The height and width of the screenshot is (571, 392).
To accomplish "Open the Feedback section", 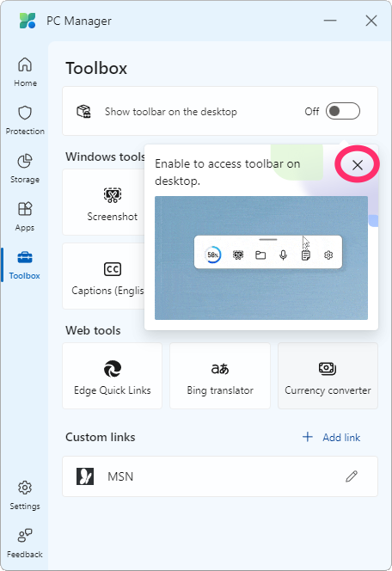I will coord(25,543).
